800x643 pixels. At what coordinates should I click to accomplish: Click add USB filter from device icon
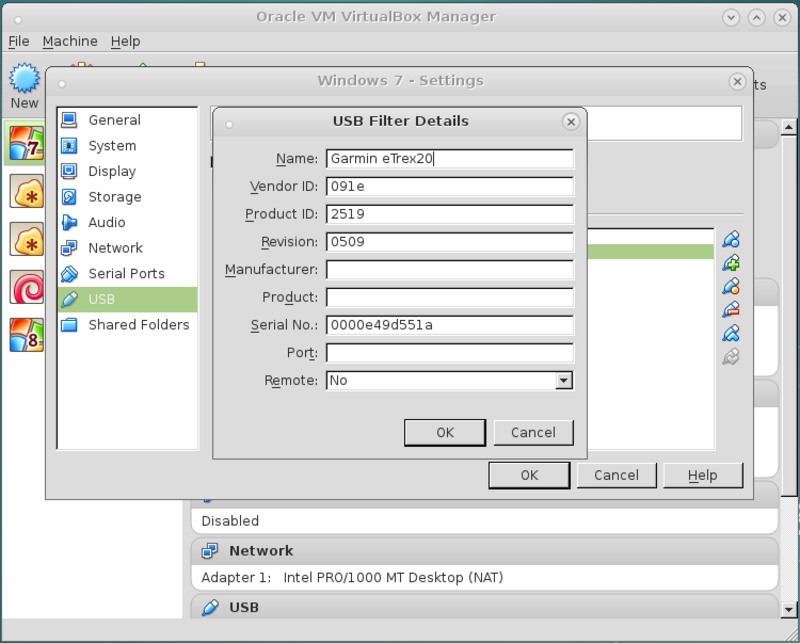pos(731,263)
